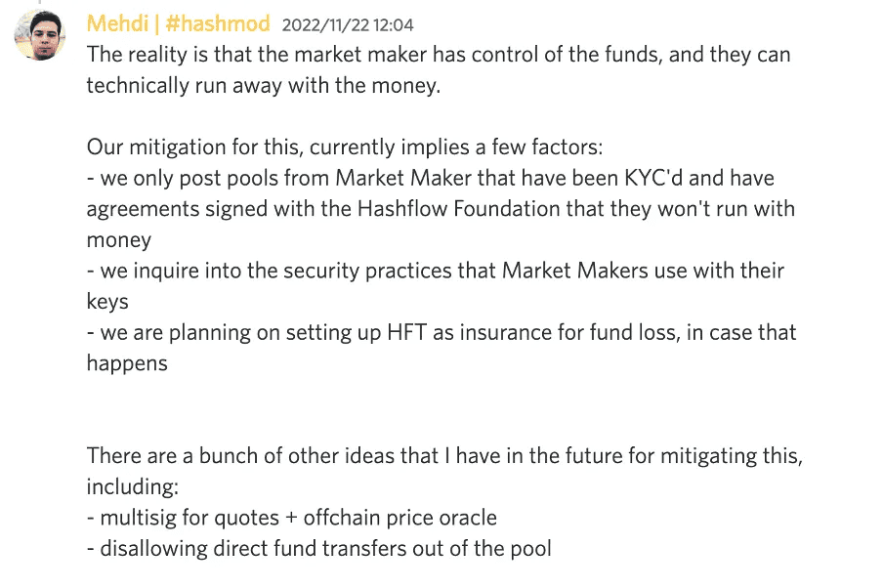Click the word "happens" on its own line

pyautogui.click(x=127, y=363)
